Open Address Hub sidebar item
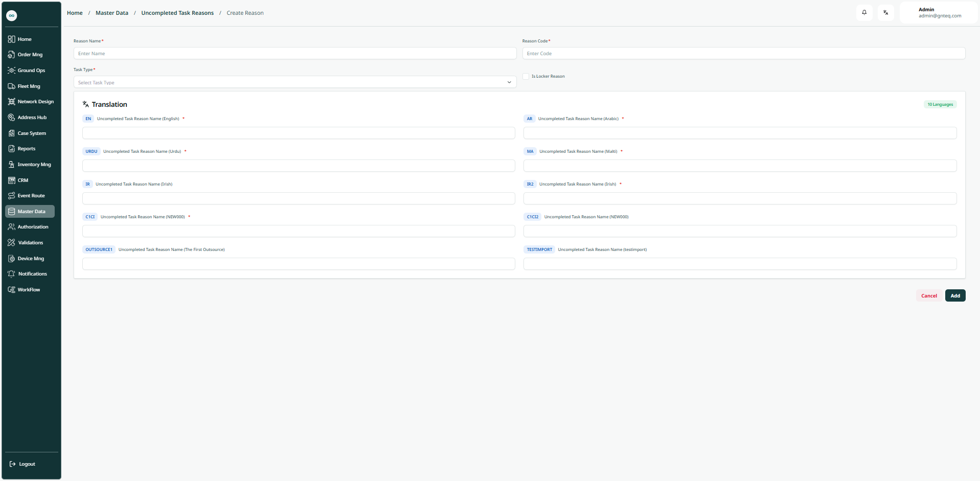The width and height of the screenshot is (980, 481). pyautogui.click(x=32, y=118)
